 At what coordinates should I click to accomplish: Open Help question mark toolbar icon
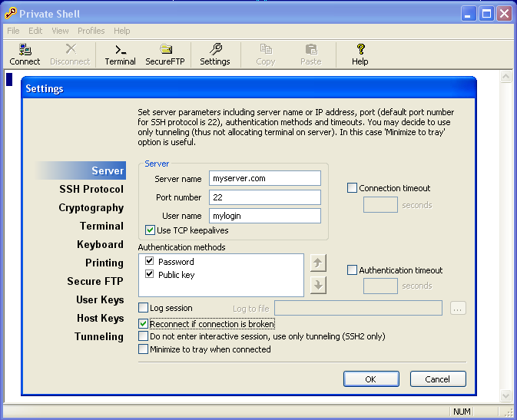click(360, 55)
